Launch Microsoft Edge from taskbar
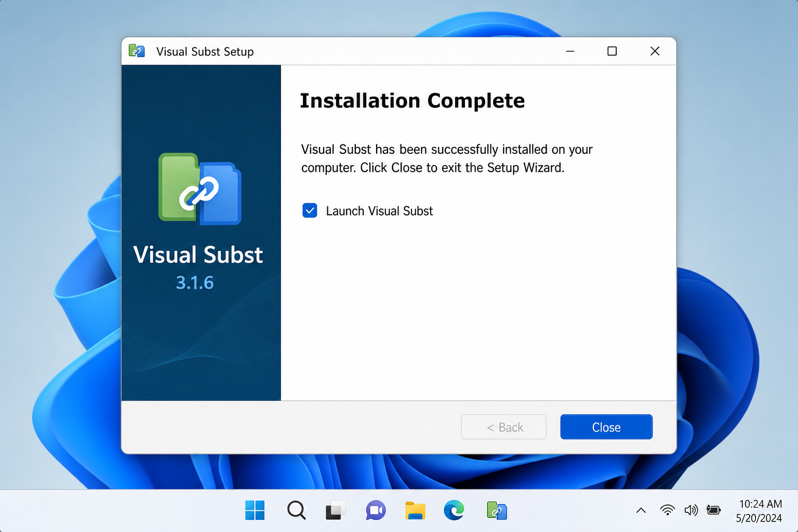Image resolution: width=798 pixels, height=532 pixels. click(x=454, y=511)
